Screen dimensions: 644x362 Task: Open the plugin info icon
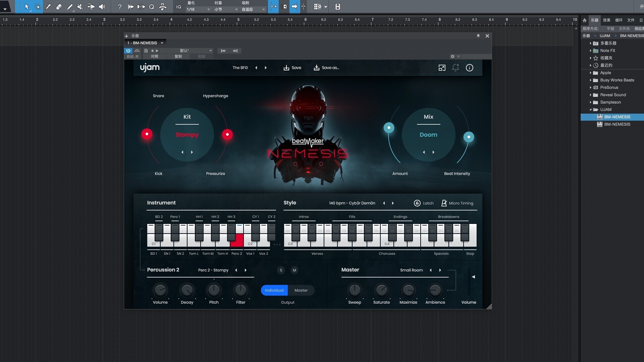(470, 68)
